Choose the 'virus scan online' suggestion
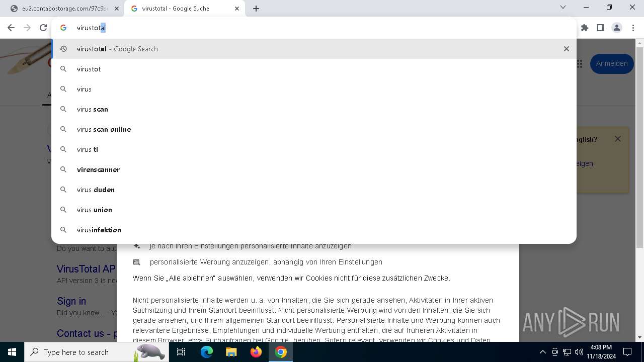Image resolution: width=644 pixels, height=362 pixels. click(x=314, y=129)
